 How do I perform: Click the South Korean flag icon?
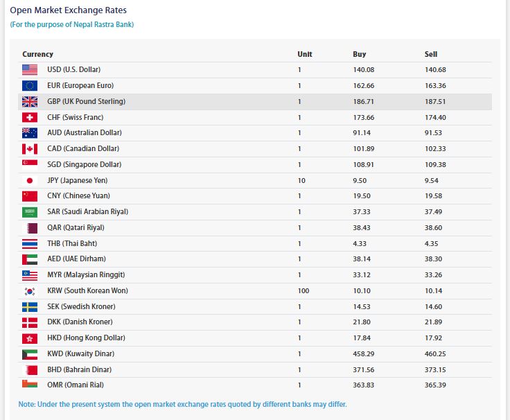coord(30,291)
